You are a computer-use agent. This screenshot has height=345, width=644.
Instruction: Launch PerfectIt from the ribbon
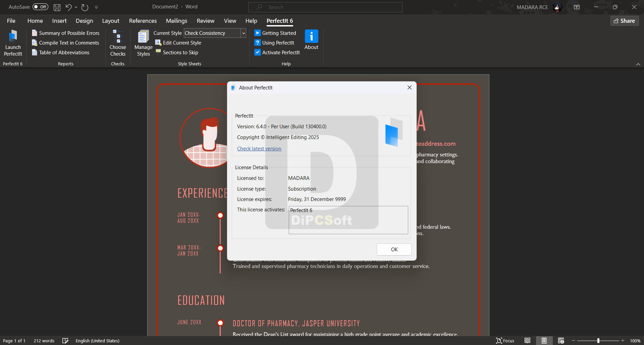[13, 43]
